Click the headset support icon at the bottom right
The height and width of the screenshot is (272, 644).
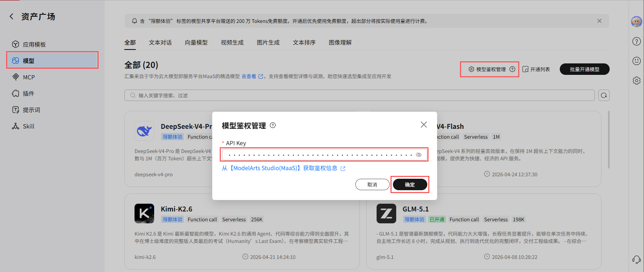637,260
